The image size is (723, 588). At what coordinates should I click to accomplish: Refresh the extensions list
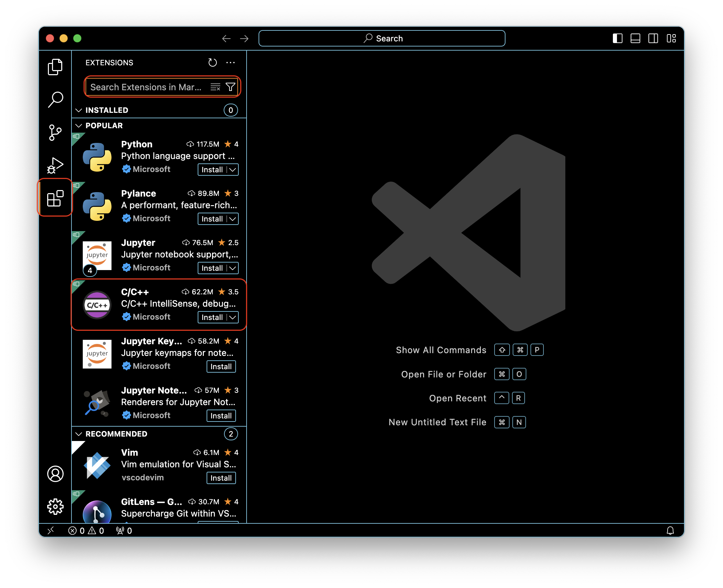tap(212, 63)
